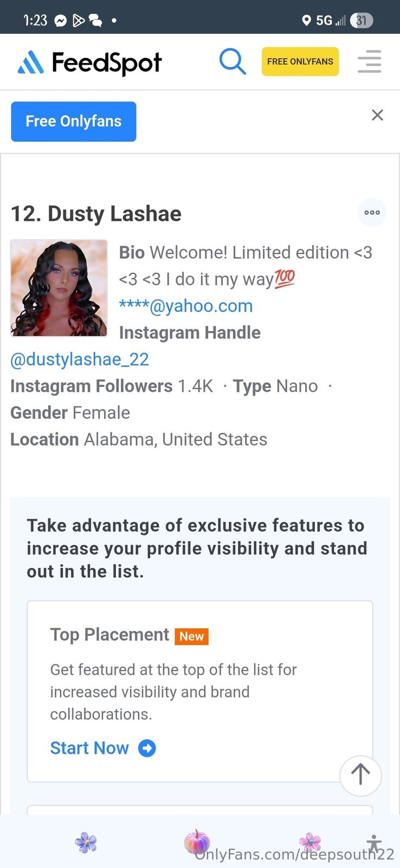Tap the Messenger notification icon in status bar
This screenshot has width=400, height=868.
point(61,21)
